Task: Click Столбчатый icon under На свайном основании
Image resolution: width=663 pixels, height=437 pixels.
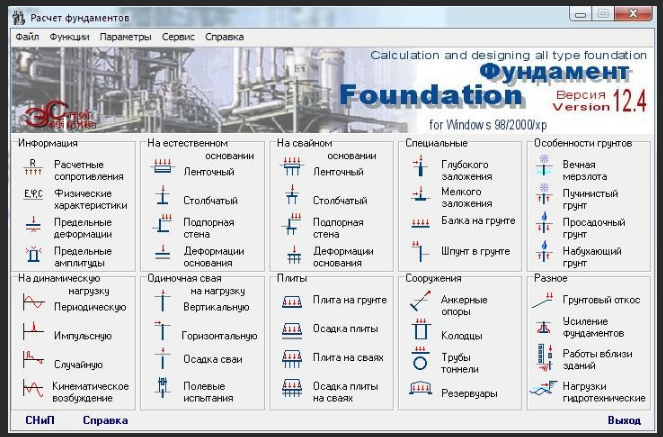Action: (292, 195)
